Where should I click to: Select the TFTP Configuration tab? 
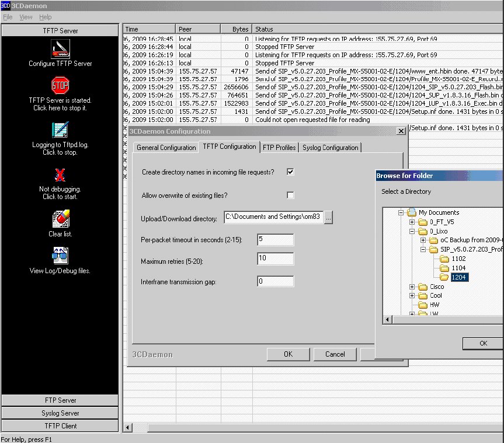pyautogui.click(x=229, y=146)
